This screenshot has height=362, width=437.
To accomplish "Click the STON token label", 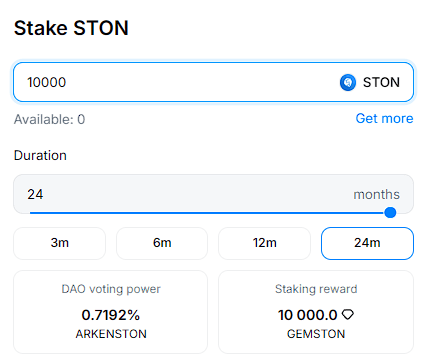I will pyautogui.click(x=381, y=82).
